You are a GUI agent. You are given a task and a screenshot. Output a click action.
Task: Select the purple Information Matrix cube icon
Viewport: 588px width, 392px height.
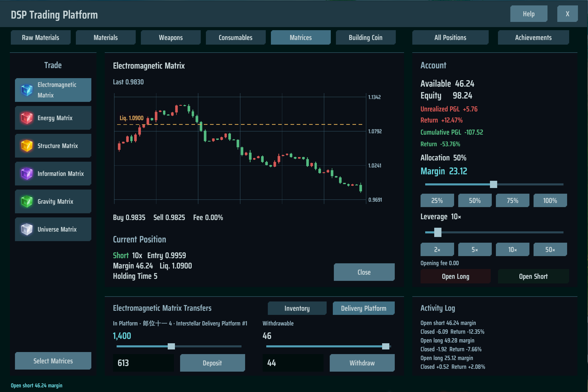(27, 174)
